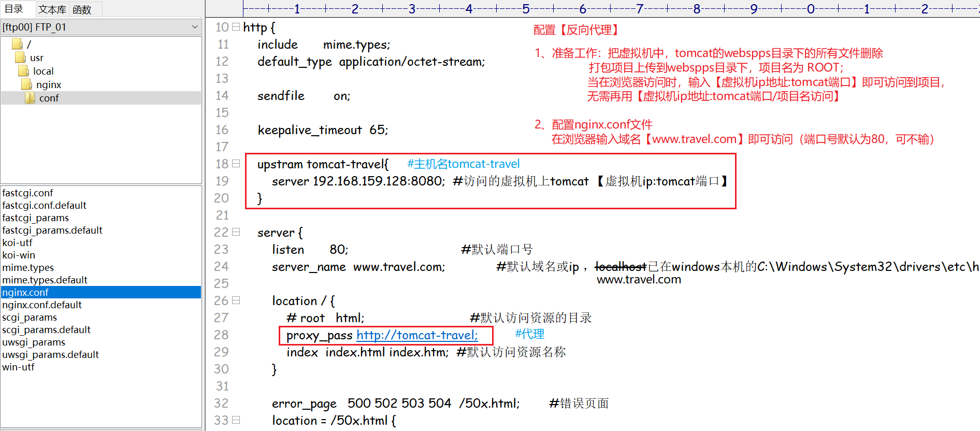Click 'server_name' text in line 24
Viewport: 980px width, 431px height.
(x=309, y=267)
